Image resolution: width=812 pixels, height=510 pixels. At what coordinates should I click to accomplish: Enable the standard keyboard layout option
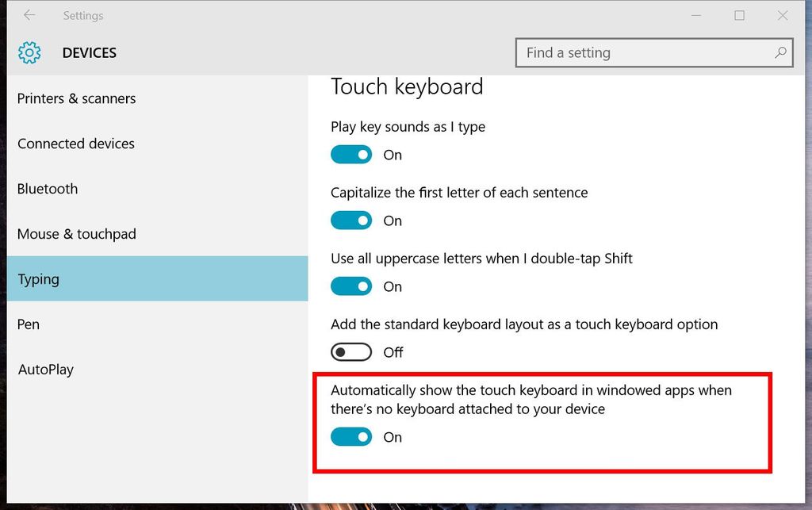click(351, 351)
